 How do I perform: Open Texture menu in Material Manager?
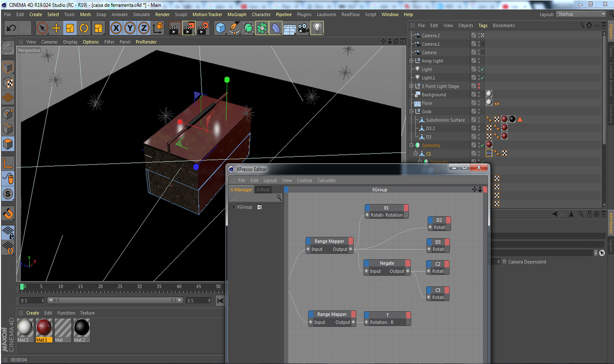tap(87, 313)
